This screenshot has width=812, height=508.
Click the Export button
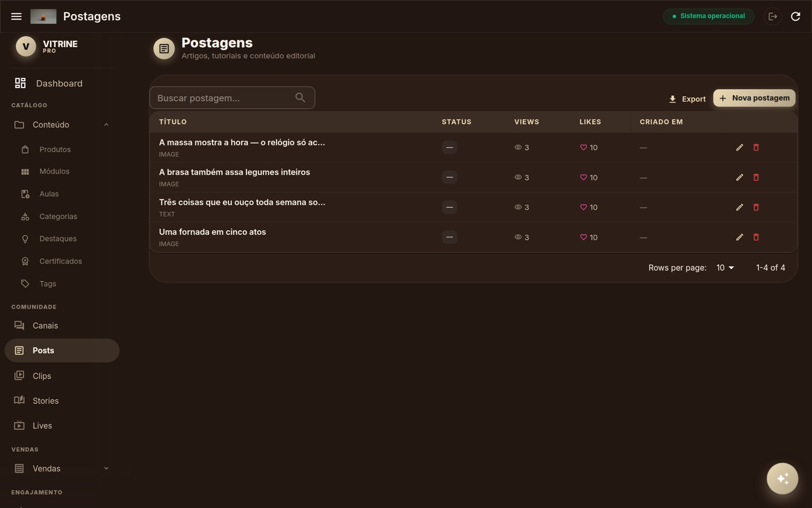pos(687,99)
